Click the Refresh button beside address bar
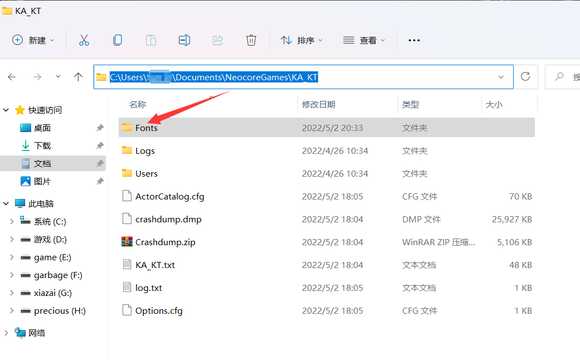 (x=525, y=77)
